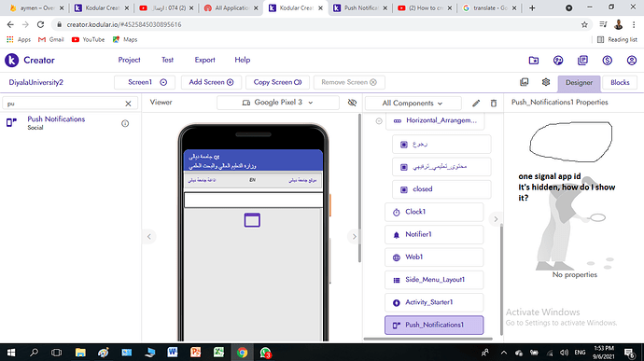This screenshot has height=361, width=644.
Task: Open the Google Pixel 3 device dropdown
Action: tap(277, 103)
